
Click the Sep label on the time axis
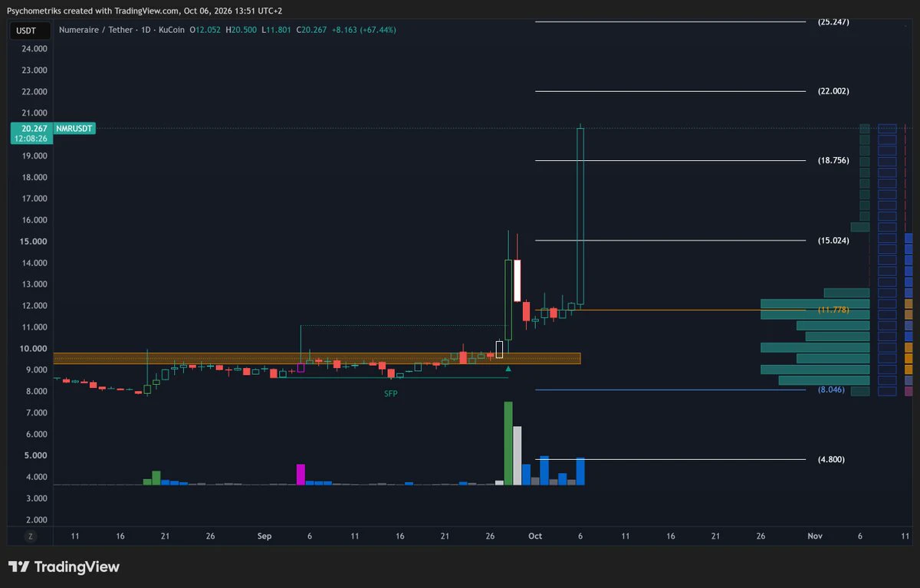(x=264, y=537)
